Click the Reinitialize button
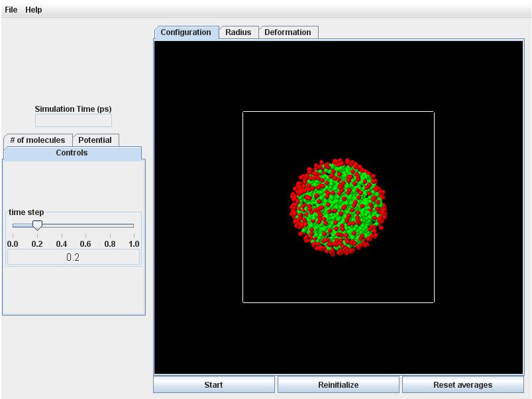 (338, 384)
